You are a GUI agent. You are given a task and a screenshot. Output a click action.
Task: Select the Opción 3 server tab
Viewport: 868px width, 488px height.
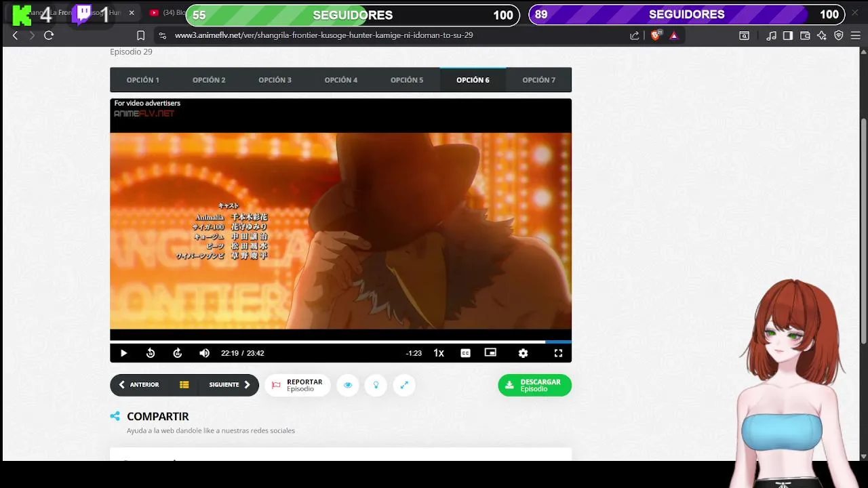point(275,80)
